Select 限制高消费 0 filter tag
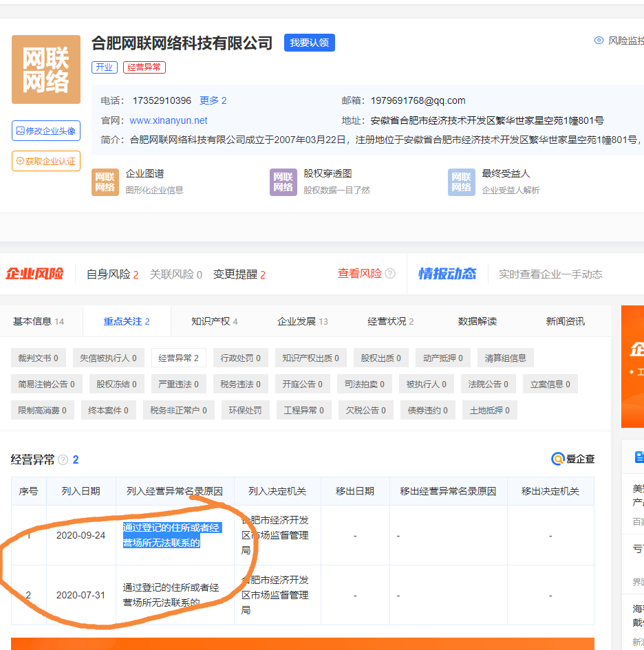Screen dimensions: 644x650 42,411
